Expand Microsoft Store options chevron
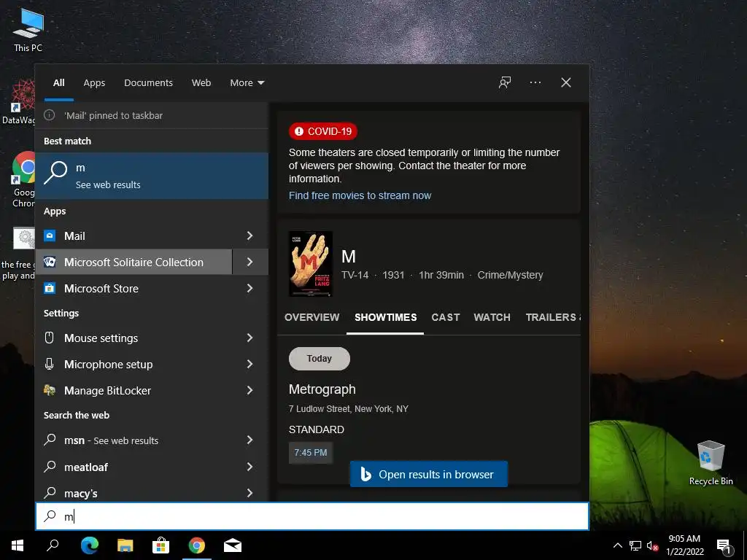This screenshot has height=560, width=747. 250,288
